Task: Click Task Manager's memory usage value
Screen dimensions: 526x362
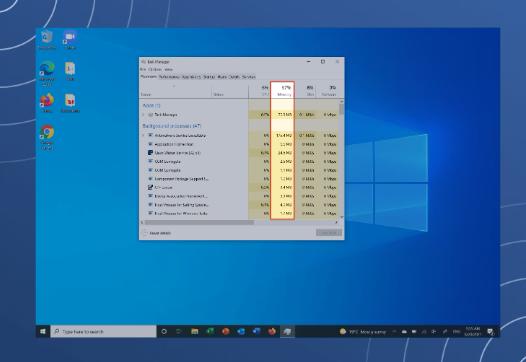Action: pos(285,115)
